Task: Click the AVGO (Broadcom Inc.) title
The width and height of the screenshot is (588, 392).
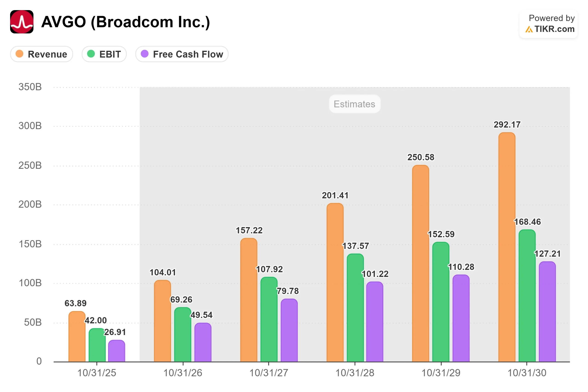Action: pyautogui.click(x=125, y=22)
